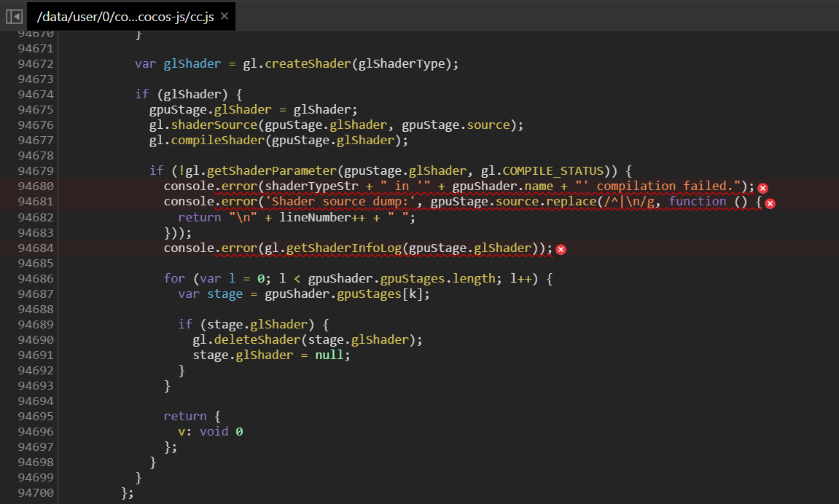
Task: Click 'createShader' on line 94672
Action: (x=308, y=63)
